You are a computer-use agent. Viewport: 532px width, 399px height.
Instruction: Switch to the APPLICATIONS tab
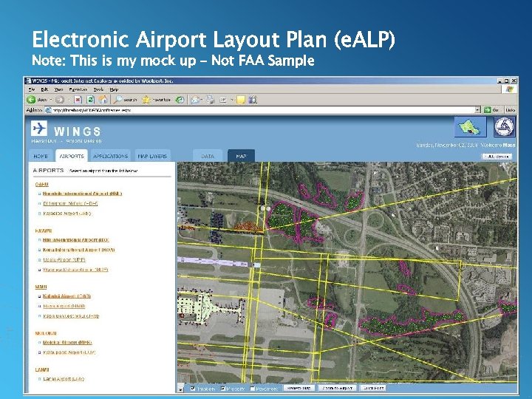110,156
